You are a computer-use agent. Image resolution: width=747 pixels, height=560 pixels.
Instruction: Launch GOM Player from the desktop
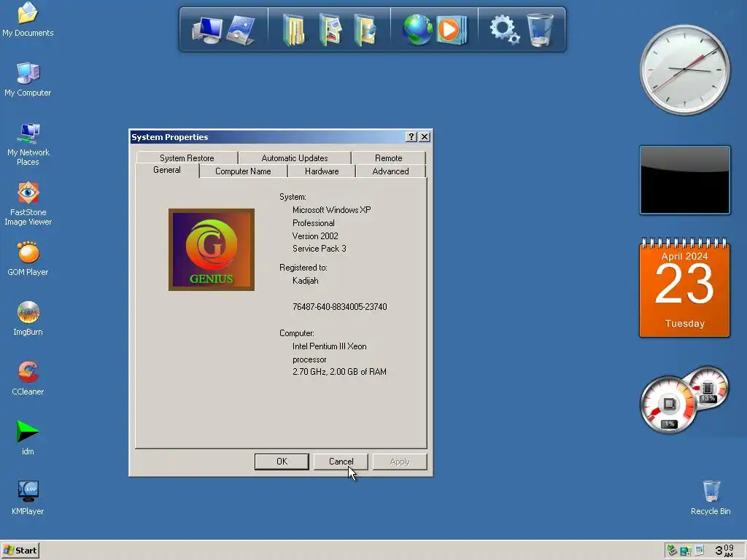point(28,259)
